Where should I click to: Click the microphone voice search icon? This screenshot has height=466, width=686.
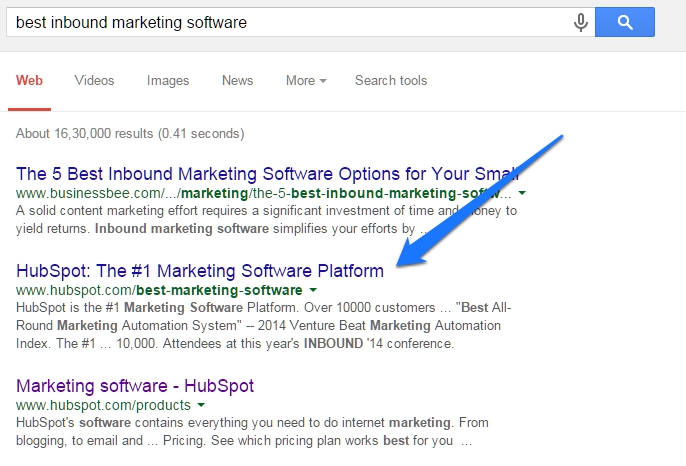coord(581,22)
